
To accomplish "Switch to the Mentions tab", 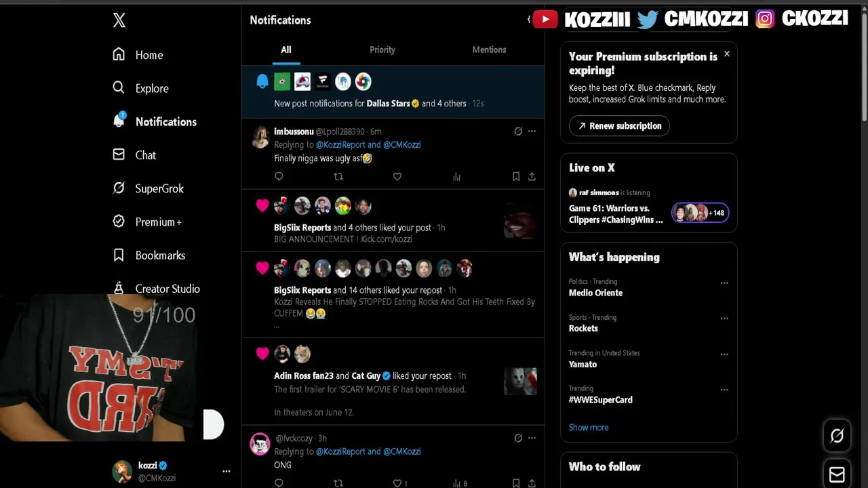I will (489, 49).
